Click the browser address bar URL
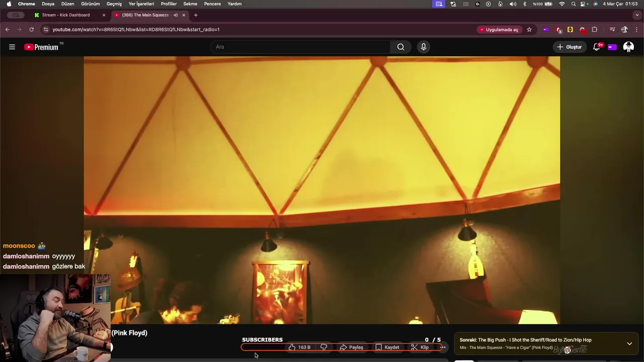Image resolution: width=644 pixels, height=362 pixels. pos(136,30)
